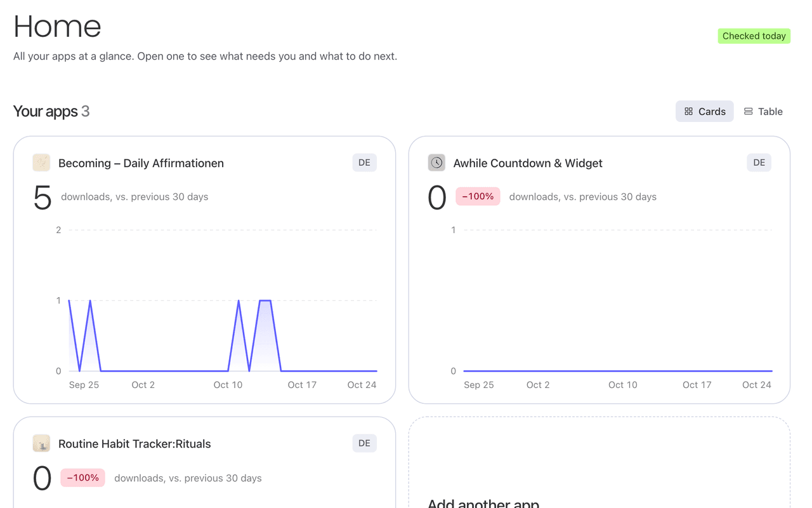This screenshot has height=508, width=812.
Task: Open the Awhile Countdown clock icon
Action: (x=436, y=163)
